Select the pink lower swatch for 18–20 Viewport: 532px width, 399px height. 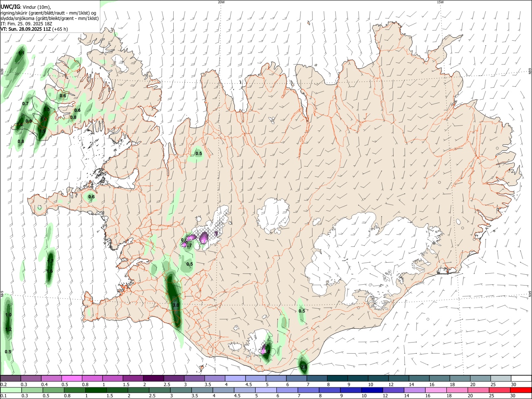pyautogui.click(x=457, y=390)
